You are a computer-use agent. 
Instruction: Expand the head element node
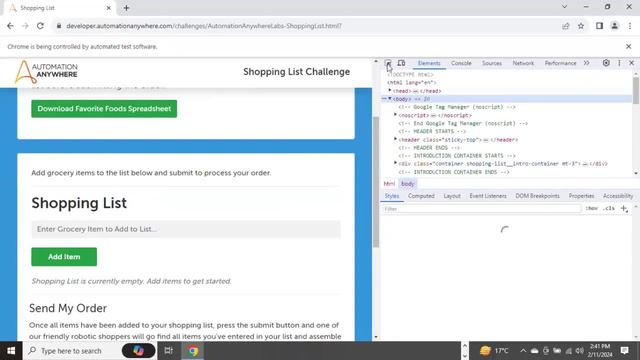pos(390,91)
